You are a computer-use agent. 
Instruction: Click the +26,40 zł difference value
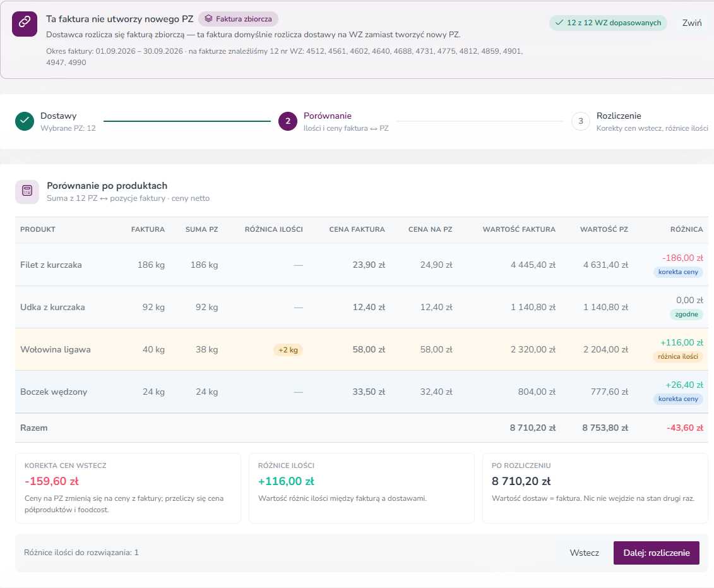tap(684, 385)
